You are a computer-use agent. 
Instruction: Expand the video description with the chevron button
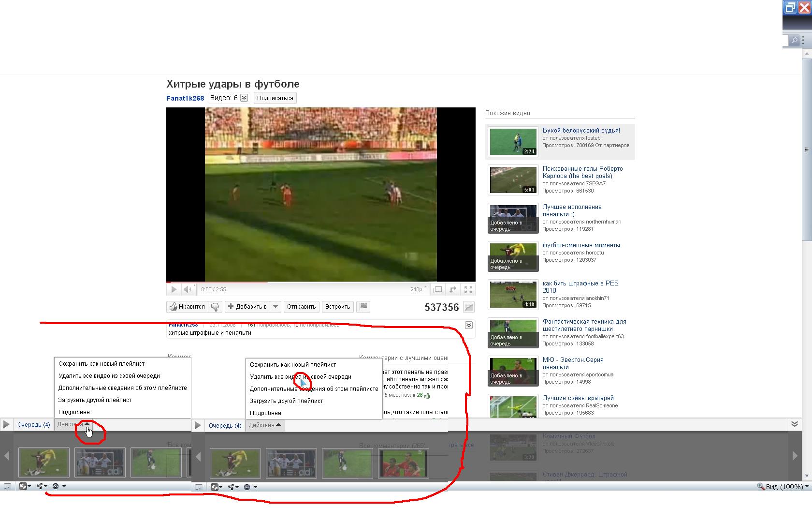pos(469,325)
